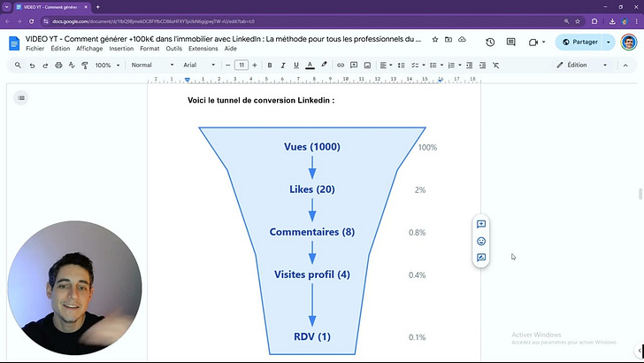The height and width of the screenshot is (363, 644).
Task: Open the Affichage menu
Action: tap(89, 49)
